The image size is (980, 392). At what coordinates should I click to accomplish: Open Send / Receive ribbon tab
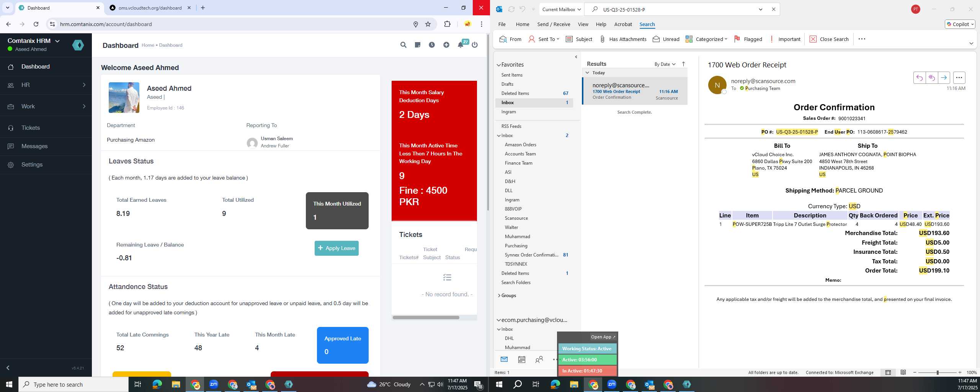554,24
